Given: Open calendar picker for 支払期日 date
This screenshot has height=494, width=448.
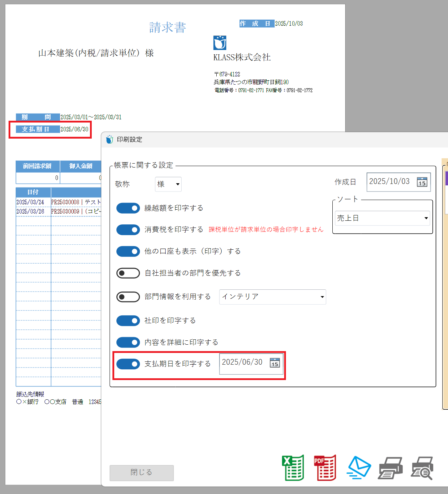Looking at the screenshot, I should [275, 363].
